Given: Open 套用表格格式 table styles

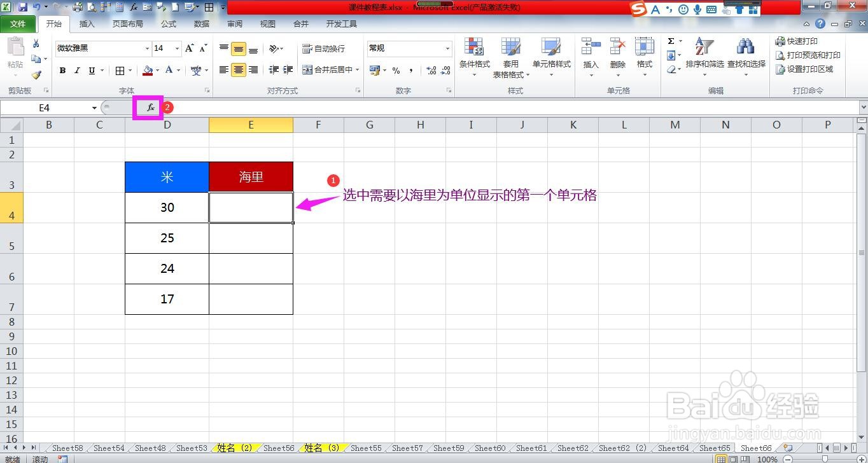Looking at the screenshot, I should (x=511, y=57).
